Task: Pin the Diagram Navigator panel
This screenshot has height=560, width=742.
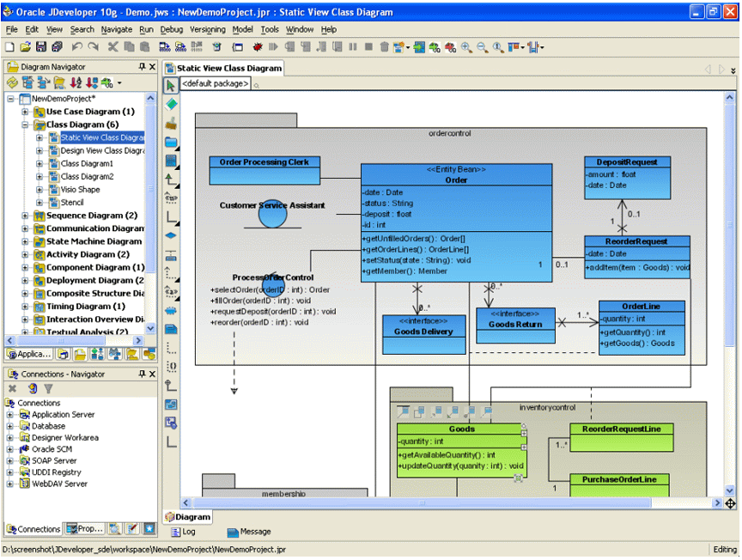Action: tap(142, 67)
